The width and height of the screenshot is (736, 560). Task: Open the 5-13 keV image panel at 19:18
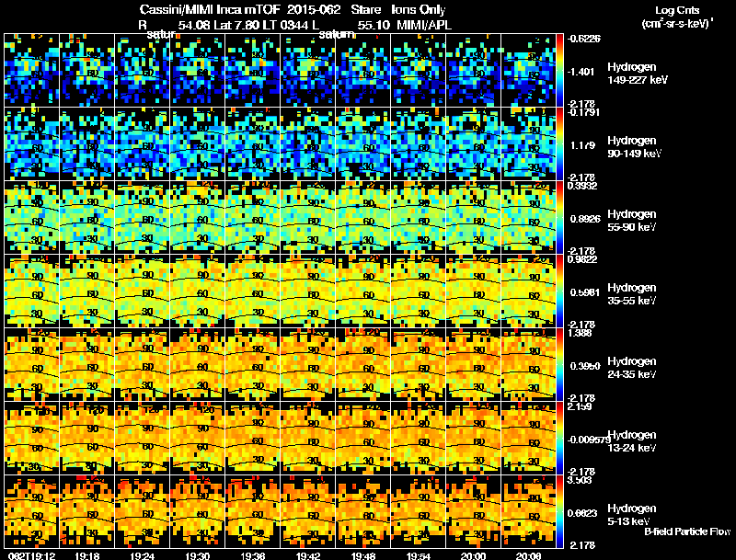[x=86, y=512]
